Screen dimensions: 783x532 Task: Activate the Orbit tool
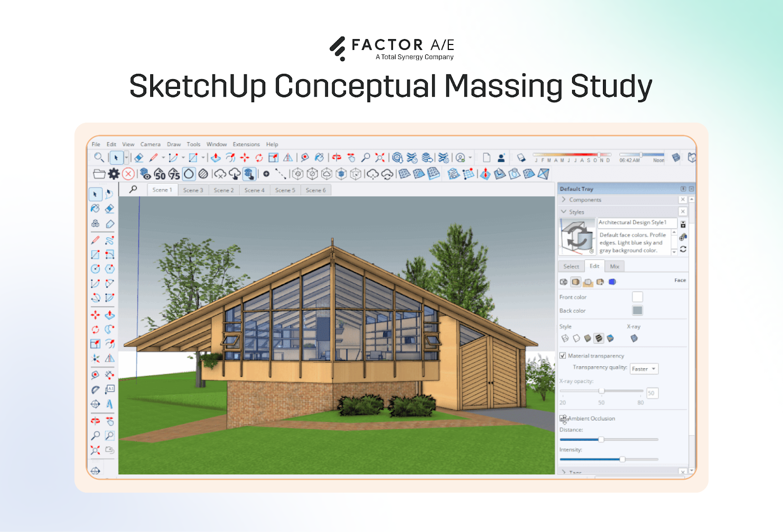337,158
